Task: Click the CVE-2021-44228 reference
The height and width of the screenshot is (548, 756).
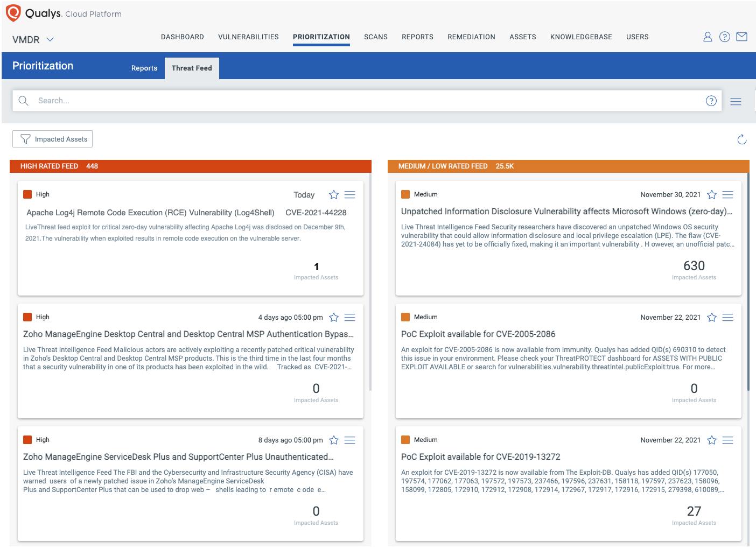Action: click(x=316, y=213)
